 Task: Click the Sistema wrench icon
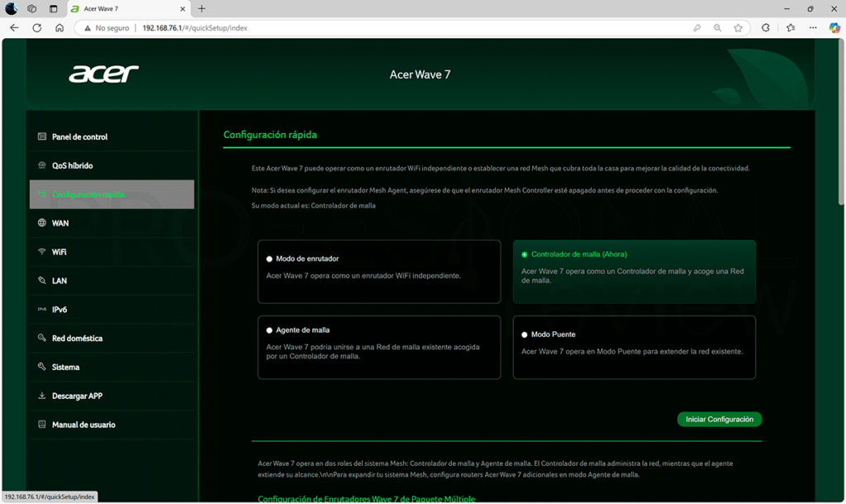coord(41,366)
